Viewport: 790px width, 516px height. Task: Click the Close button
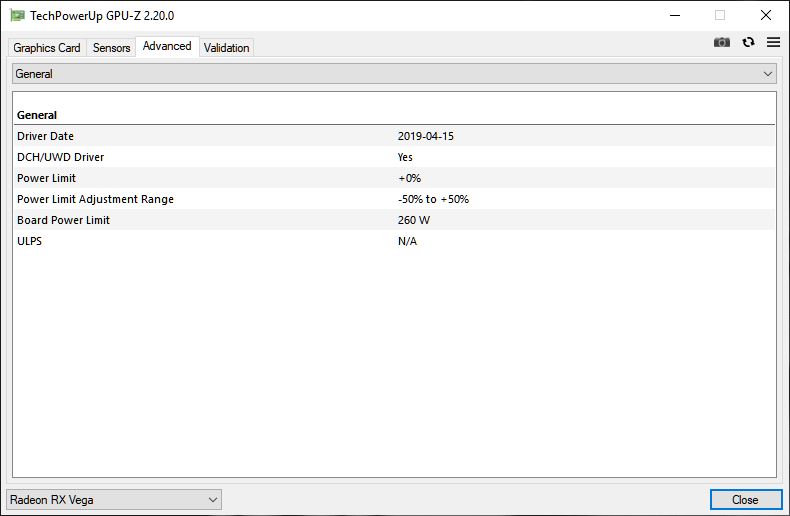point(746,500)
